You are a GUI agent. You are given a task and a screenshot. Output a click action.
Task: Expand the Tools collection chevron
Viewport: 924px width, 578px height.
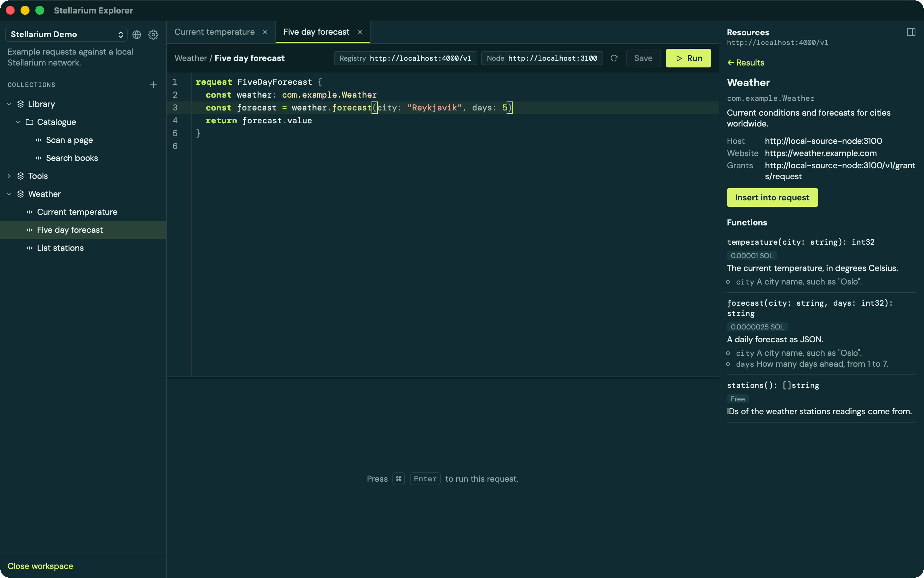pos(9,176)
